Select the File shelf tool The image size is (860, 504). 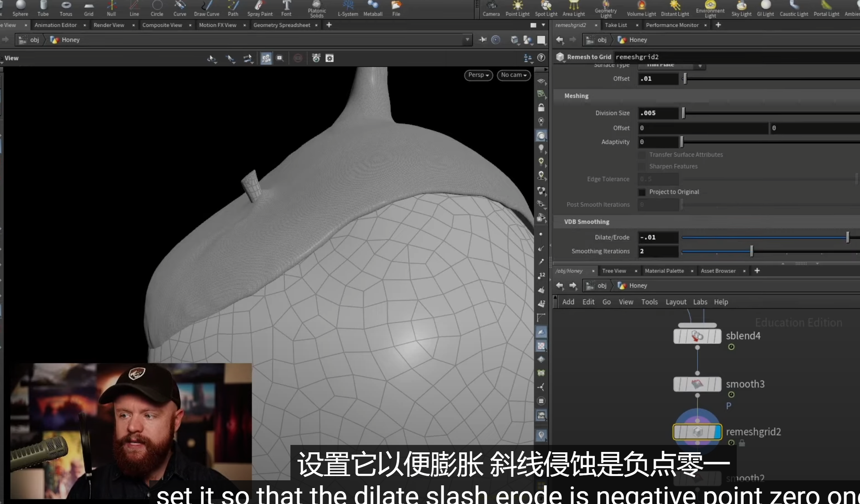[x=396, y=9]
